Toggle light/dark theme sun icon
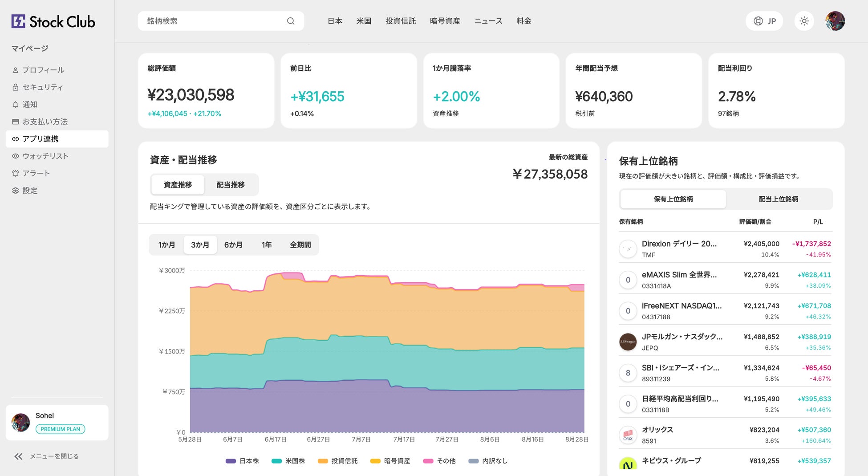 pos(804,21)
